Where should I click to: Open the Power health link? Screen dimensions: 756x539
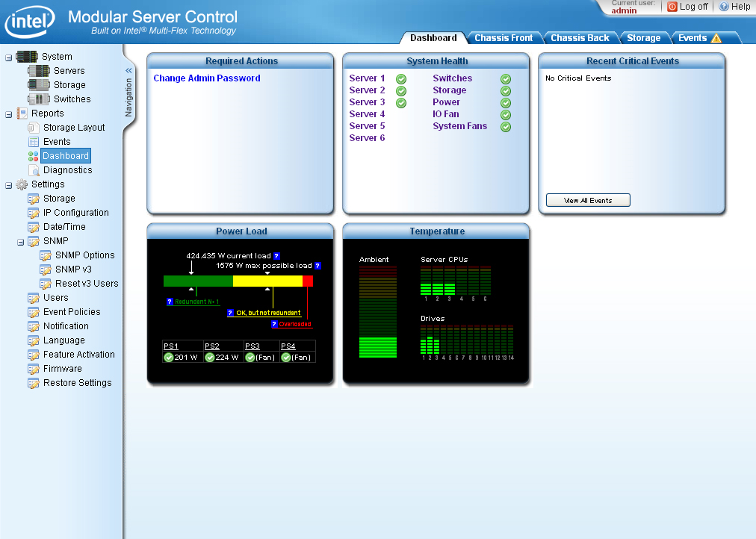(447, 102)
